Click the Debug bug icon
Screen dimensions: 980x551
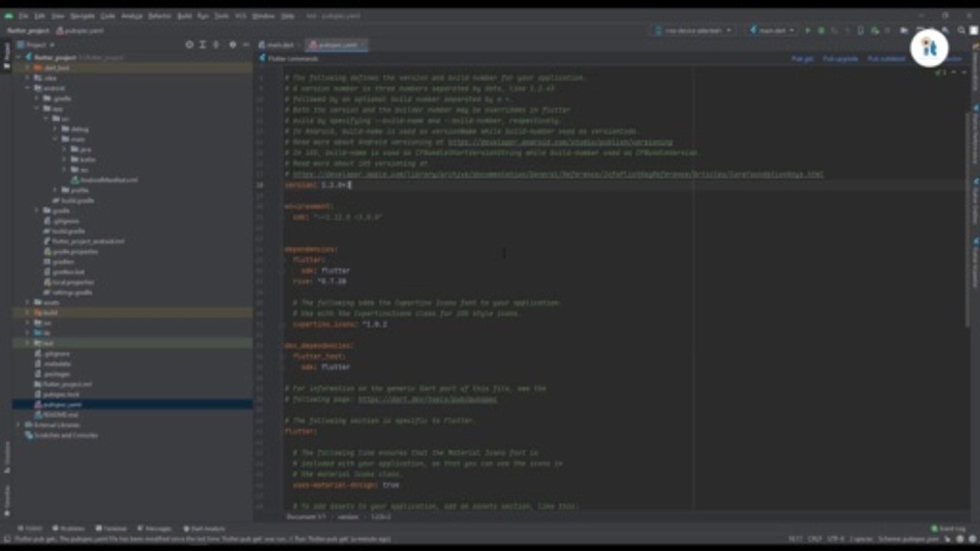pyautogui.click(x=821, y=31)
